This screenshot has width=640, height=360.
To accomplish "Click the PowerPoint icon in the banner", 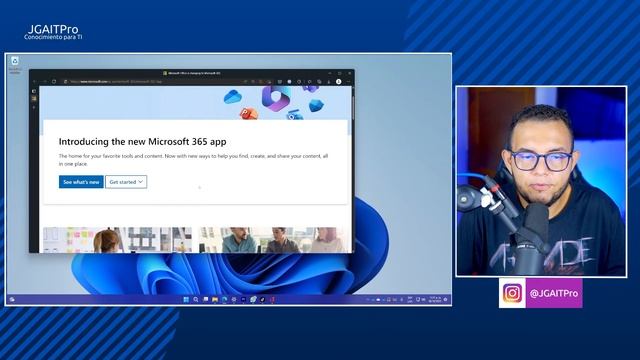I will pyautogui.click(x=249, y=113).
